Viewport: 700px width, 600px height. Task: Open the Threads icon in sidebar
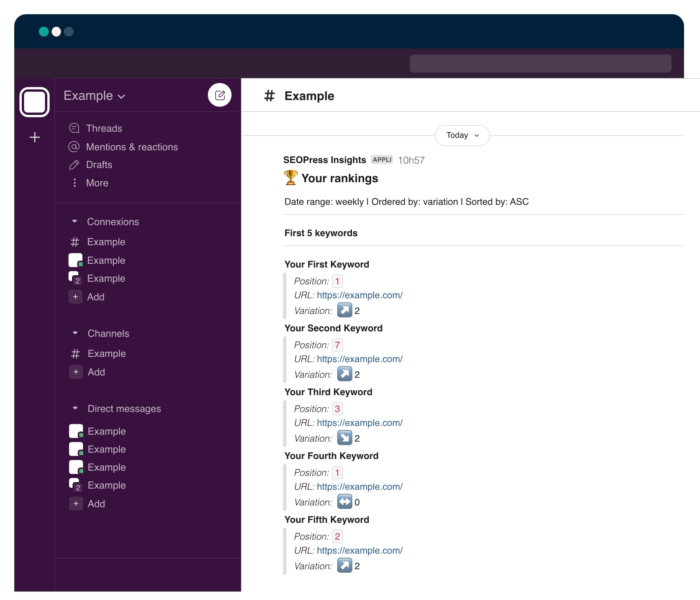click(x=74, y=128)
